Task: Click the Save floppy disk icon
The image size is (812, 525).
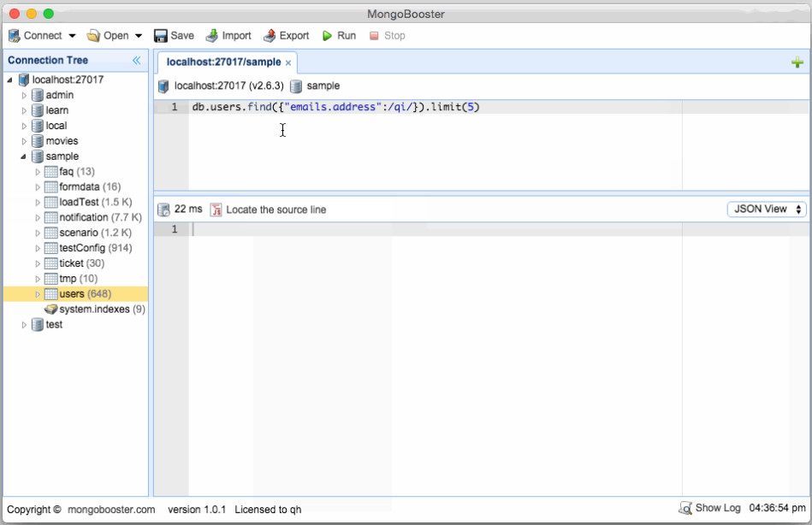Action: [161, 36]
